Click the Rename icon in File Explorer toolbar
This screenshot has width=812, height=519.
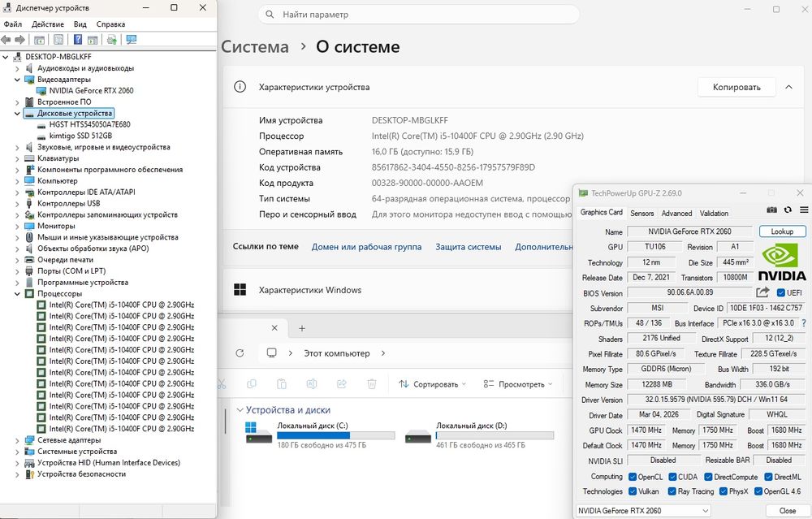coord(312,384)
